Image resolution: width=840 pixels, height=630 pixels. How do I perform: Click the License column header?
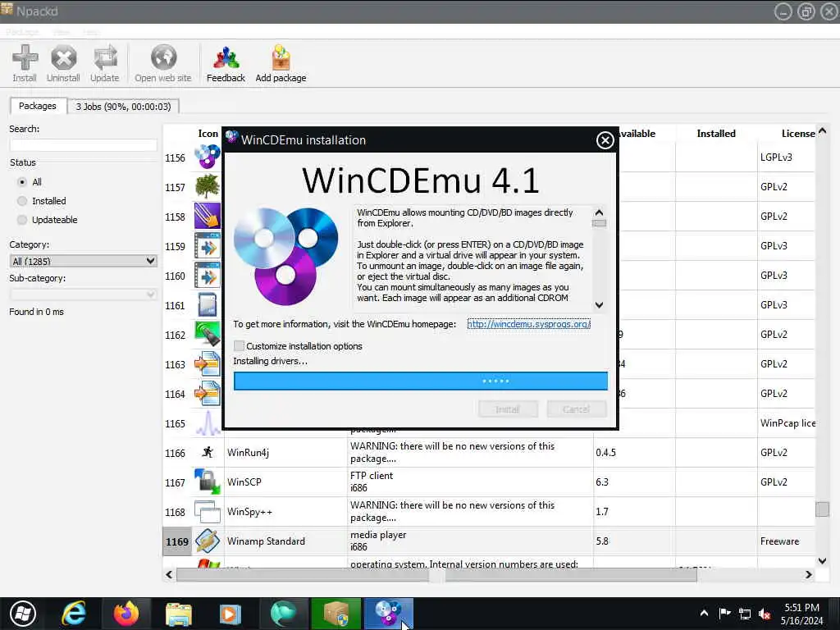click(797, 134)
